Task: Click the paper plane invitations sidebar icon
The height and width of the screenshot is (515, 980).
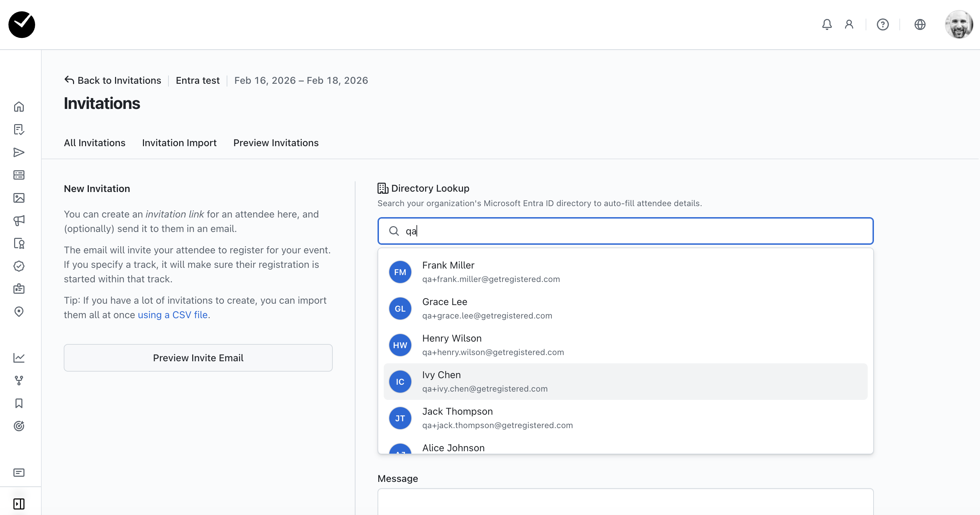Action: (19, 153)
